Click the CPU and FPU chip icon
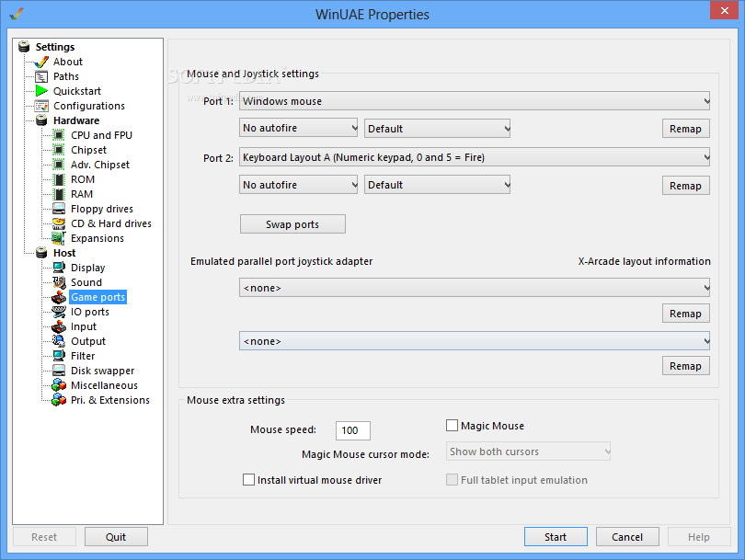Image resolution: width=745 pixels, height=560 pixels. click(x=59, y=135)
